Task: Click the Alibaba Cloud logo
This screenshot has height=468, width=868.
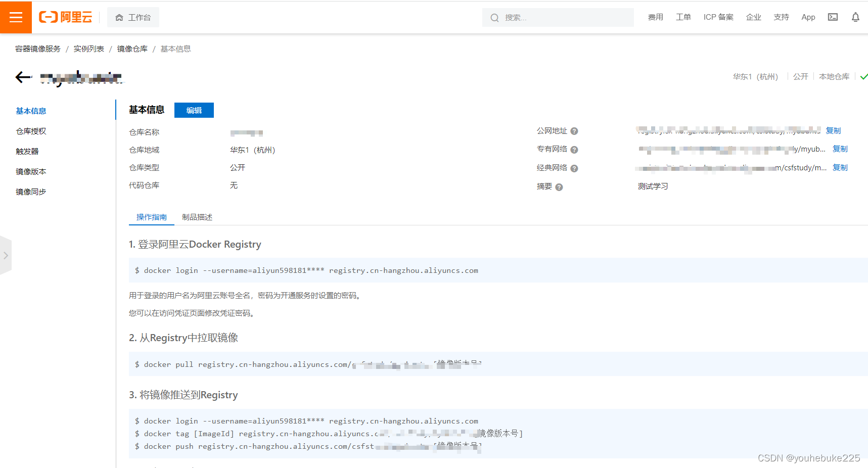Action: coord(66,17)
